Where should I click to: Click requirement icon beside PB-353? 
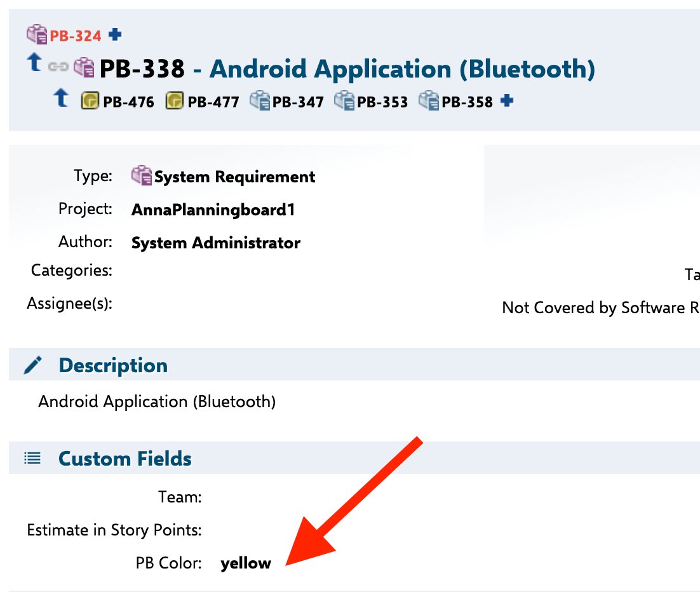[x=344, y=100]
